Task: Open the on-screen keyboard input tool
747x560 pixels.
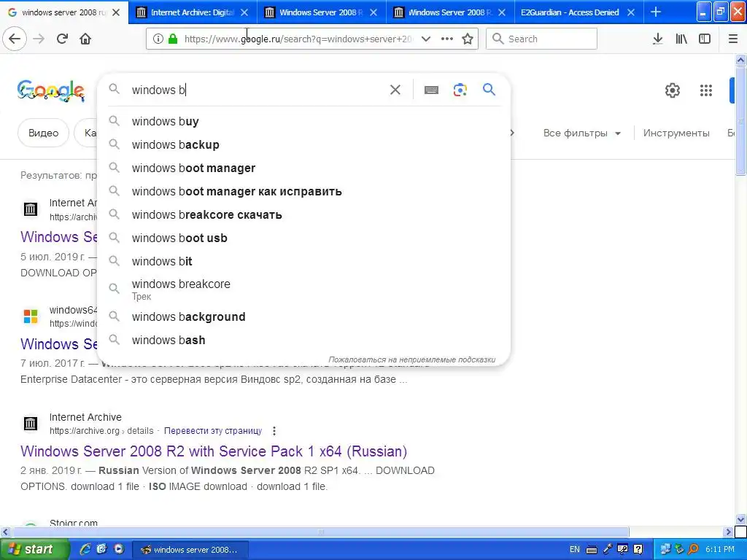Action: (x=431, y=90)
